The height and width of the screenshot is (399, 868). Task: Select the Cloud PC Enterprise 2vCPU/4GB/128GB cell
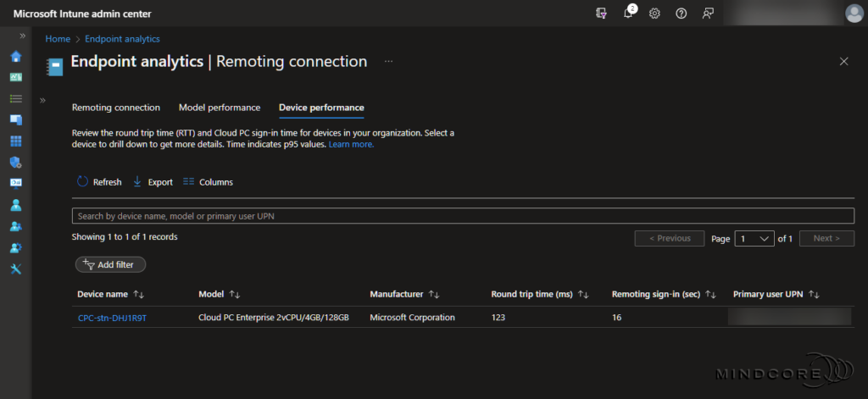point(274,318)
